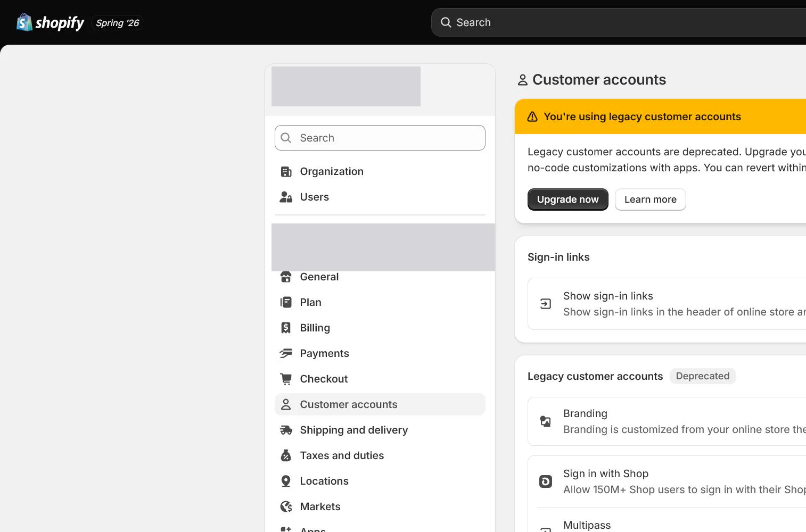This screenshot has height=532, width=806.
Task: Click the Learn more button
Action: tap(651, 199)
